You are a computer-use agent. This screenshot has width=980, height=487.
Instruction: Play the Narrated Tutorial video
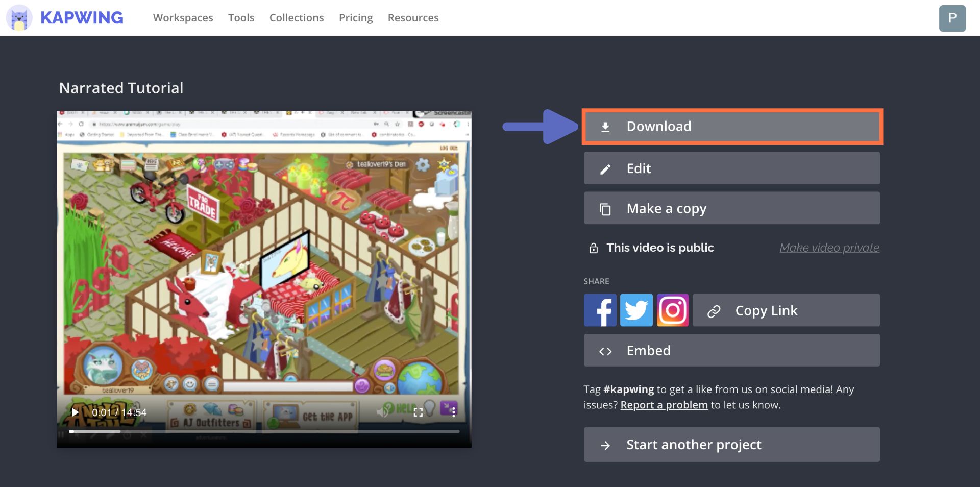75,412
